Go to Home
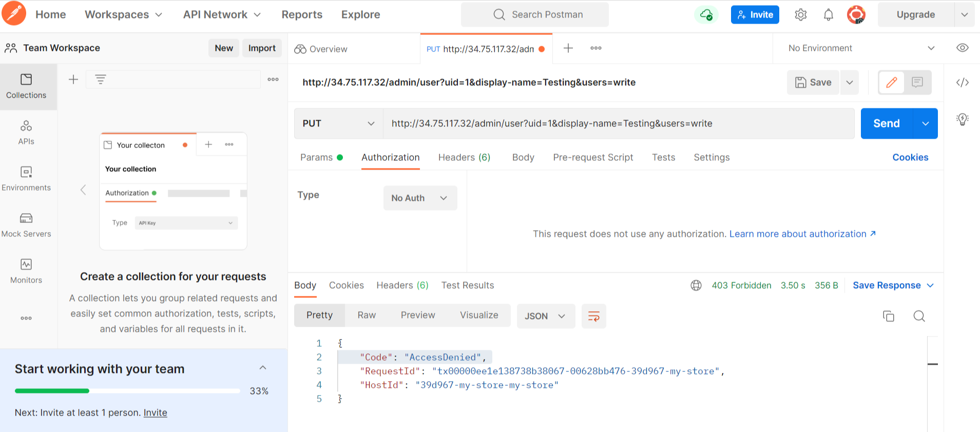 tap(50, 14)
